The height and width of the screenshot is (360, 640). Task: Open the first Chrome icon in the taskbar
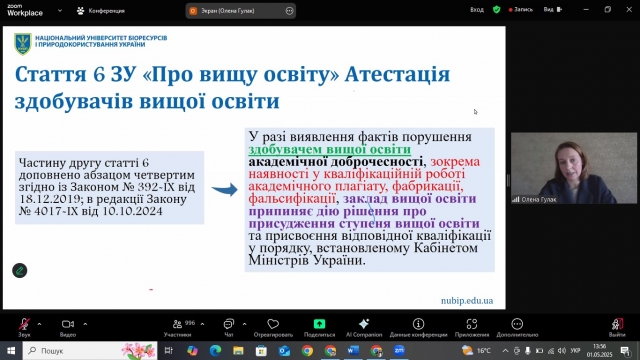pyautogui.click(x=307, y=351)
